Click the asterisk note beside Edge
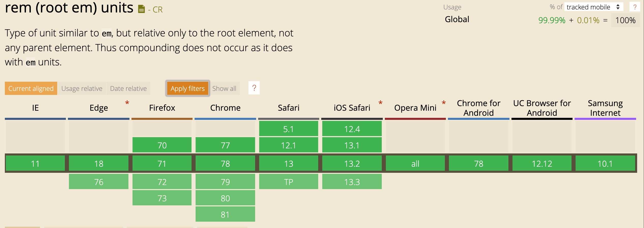The width and height of the screenshot is (644, 228). tap(127, 103)
